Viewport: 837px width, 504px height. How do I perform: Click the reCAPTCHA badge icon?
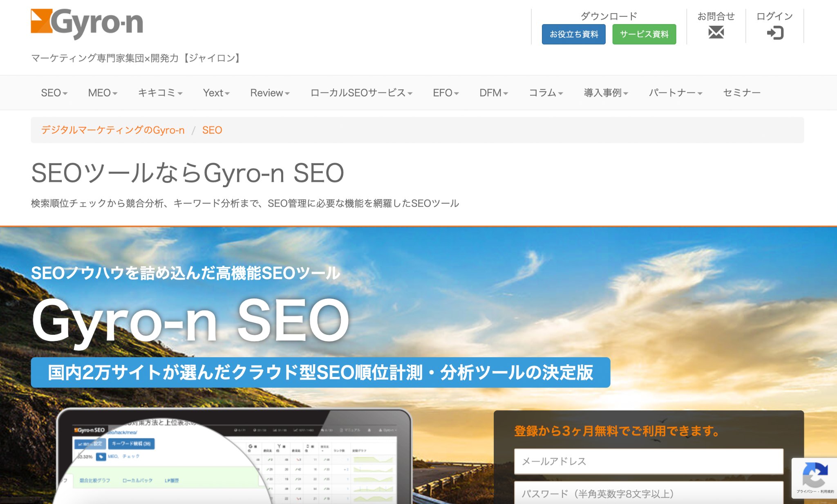pyautogui.click(x=815, y=475)
